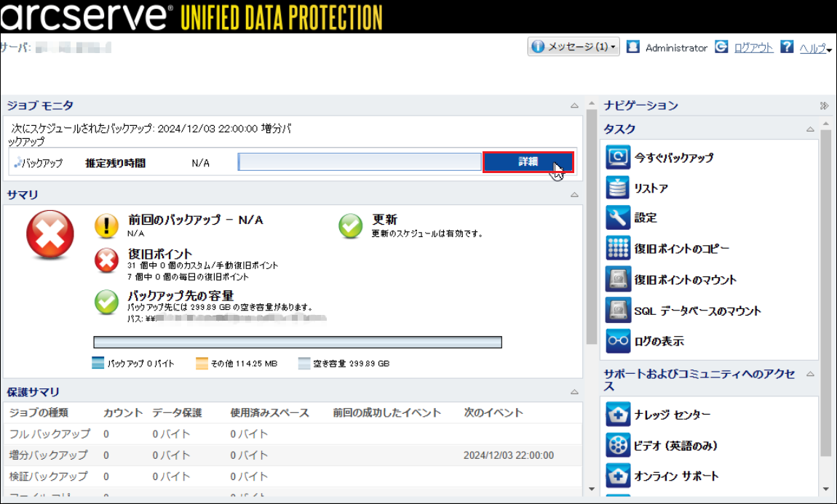Click the Copy Recovery Point (復旧ポイントのコピー) icon

[618, 248]
